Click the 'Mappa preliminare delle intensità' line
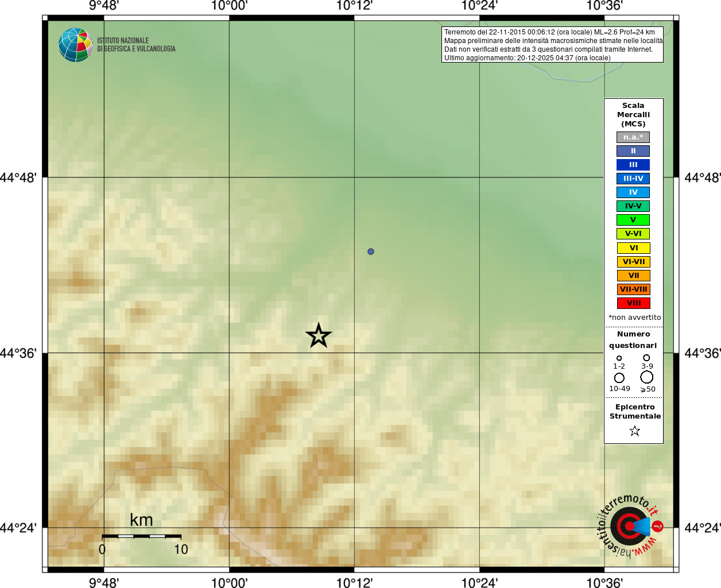 [x=553, y=41]
